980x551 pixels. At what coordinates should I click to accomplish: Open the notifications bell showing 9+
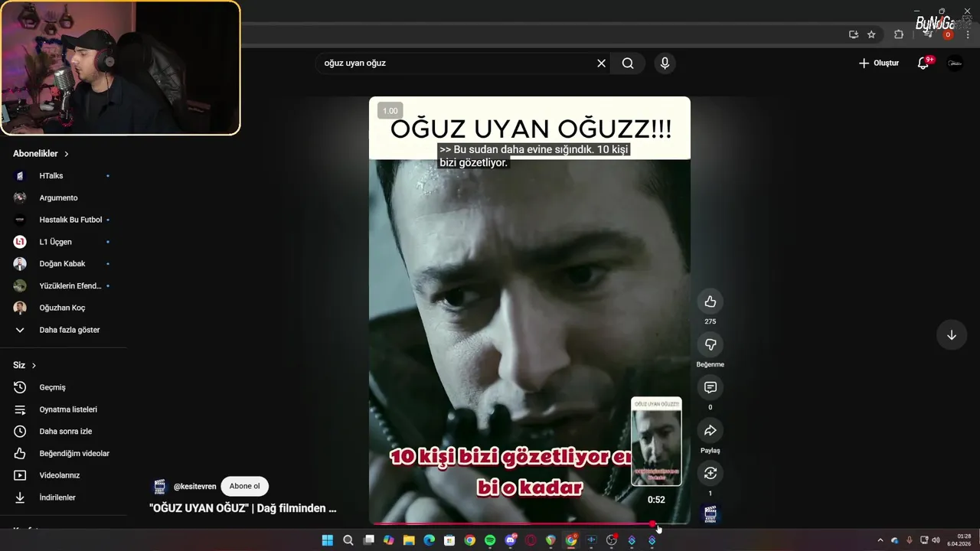tap(923, 64)
